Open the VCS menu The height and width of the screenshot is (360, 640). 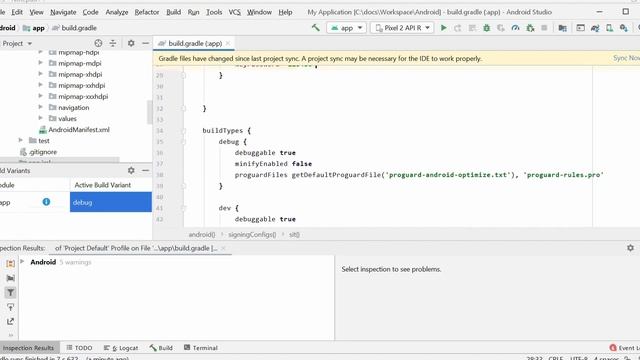click(234, 12)
